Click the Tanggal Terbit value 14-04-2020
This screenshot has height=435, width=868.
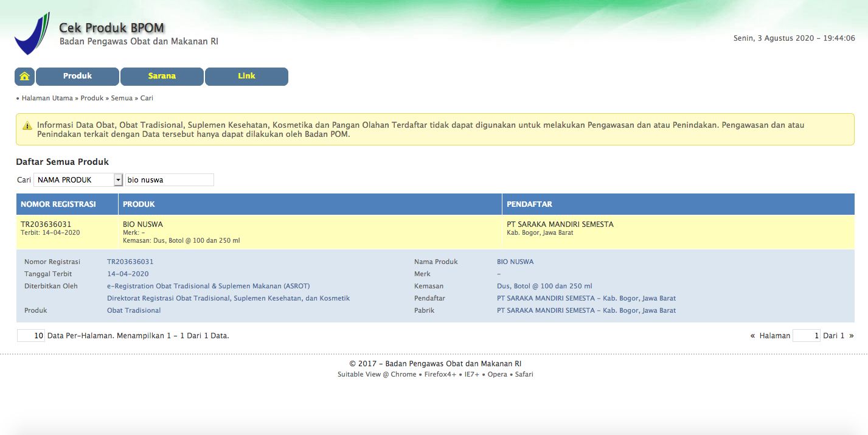(x=128, y=274)
